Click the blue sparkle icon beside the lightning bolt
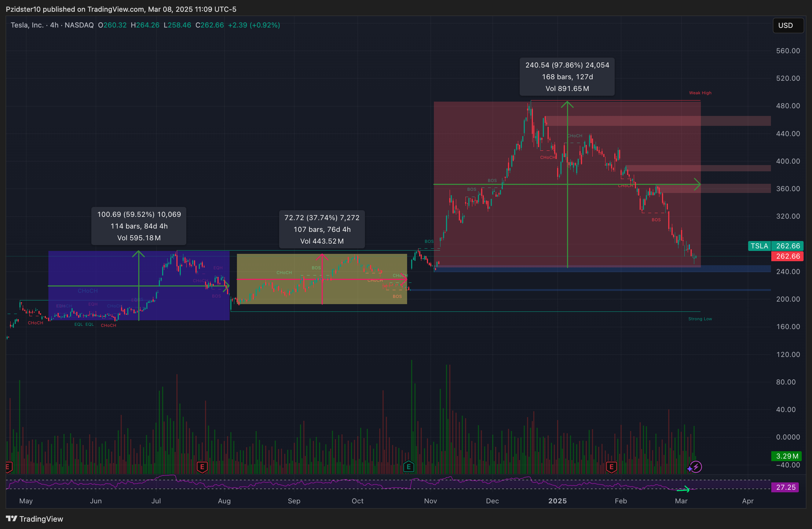 [690, 468]
